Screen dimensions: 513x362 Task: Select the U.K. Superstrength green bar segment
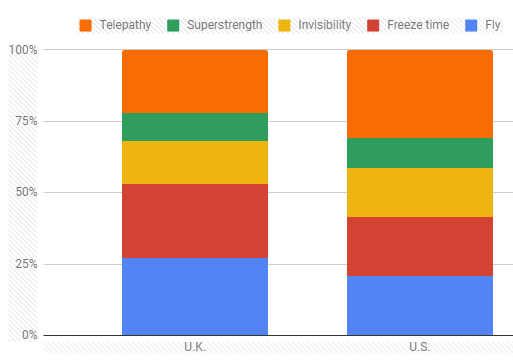tap(195, 127)
